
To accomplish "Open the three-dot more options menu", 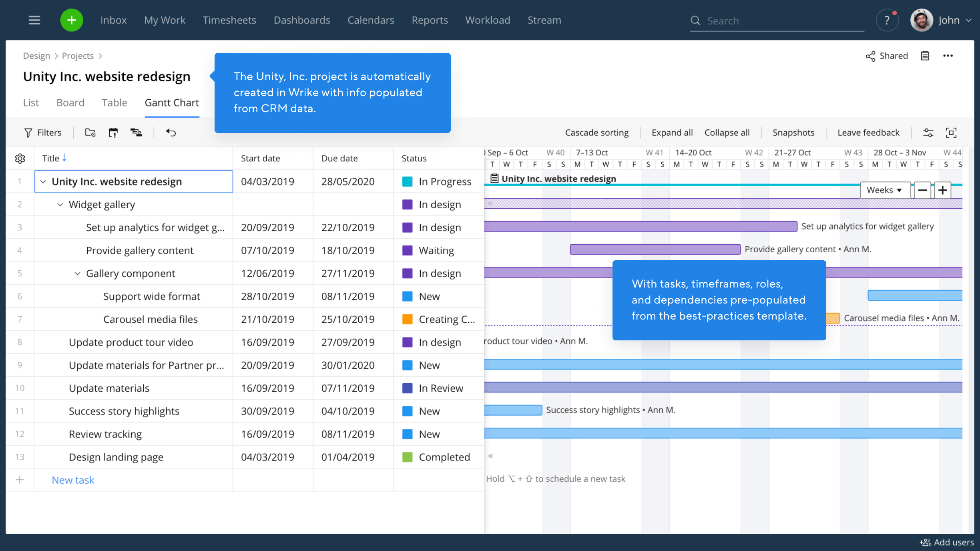I will [948, 56].
